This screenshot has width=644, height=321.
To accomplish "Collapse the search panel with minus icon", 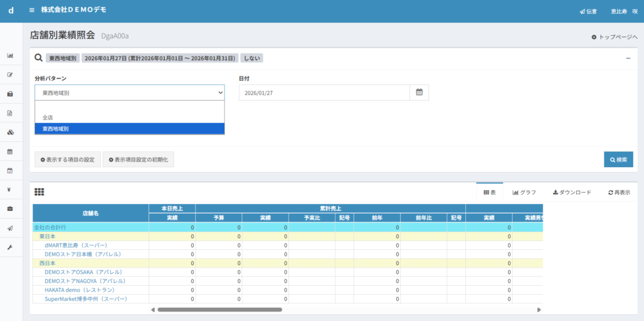I will (x=628, y=58).
